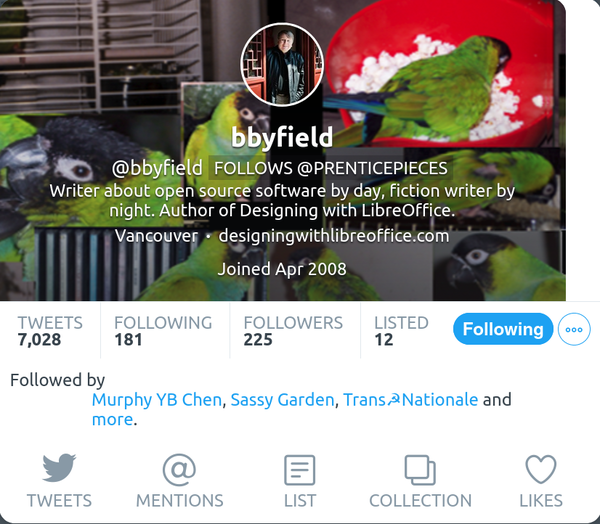Open Likes via the heart icon
The height and width of the screenshot is (524, 600).
coord(541,469)
